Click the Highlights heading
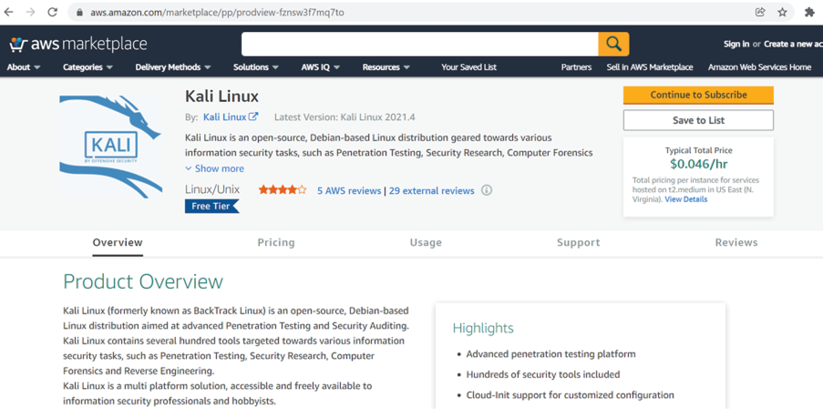 pos(483,329)
